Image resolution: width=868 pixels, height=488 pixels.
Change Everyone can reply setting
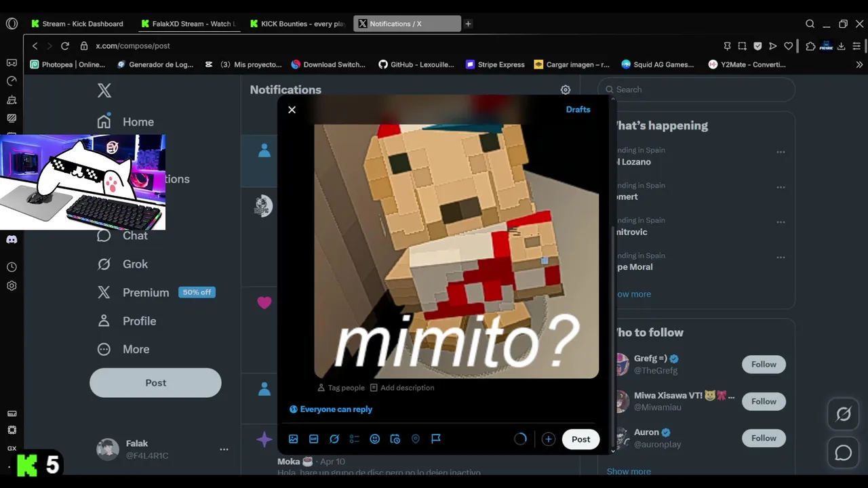(x=331, y=409)
